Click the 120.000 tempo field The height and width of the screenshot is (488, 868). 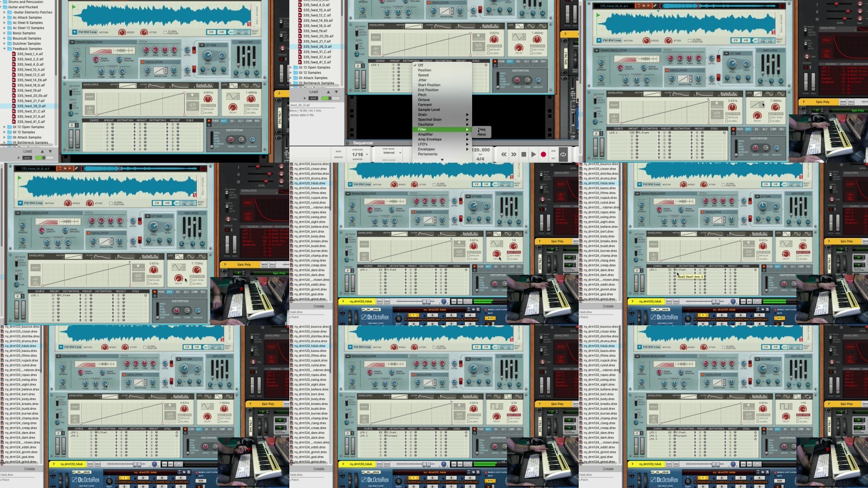[x=481, y=150]
